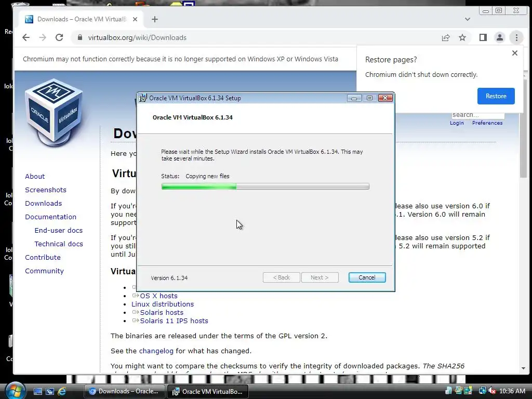Bookmark this page with star icon
The image size is (532, 399).
(x=462, y=37)
